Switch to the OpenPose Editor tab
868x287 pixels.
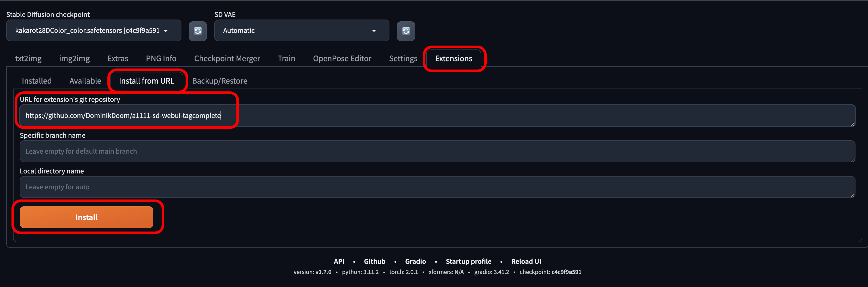pos(342,59)
